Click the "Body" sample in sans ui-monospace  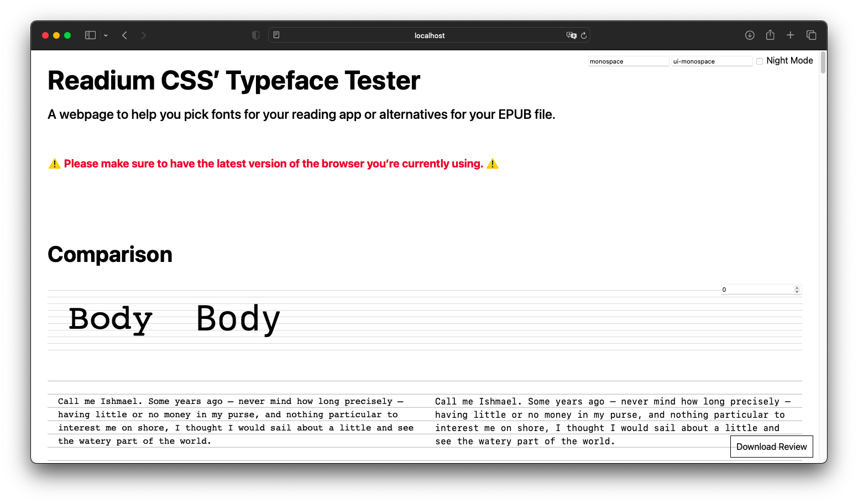click(238, 319)
